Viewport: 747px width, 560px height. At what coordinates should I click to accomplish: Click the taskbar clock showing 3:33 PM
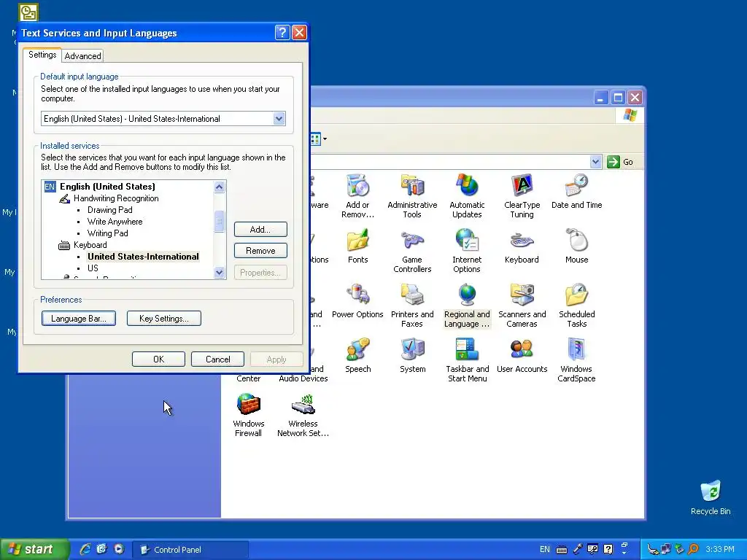(720, 549)
